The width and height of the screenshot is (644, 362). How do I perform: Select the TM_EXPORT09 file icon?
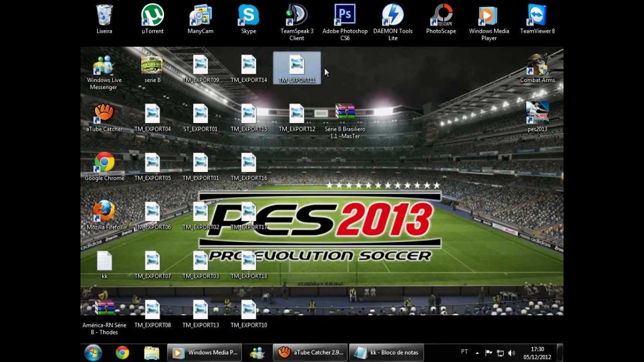click(200, 69)
